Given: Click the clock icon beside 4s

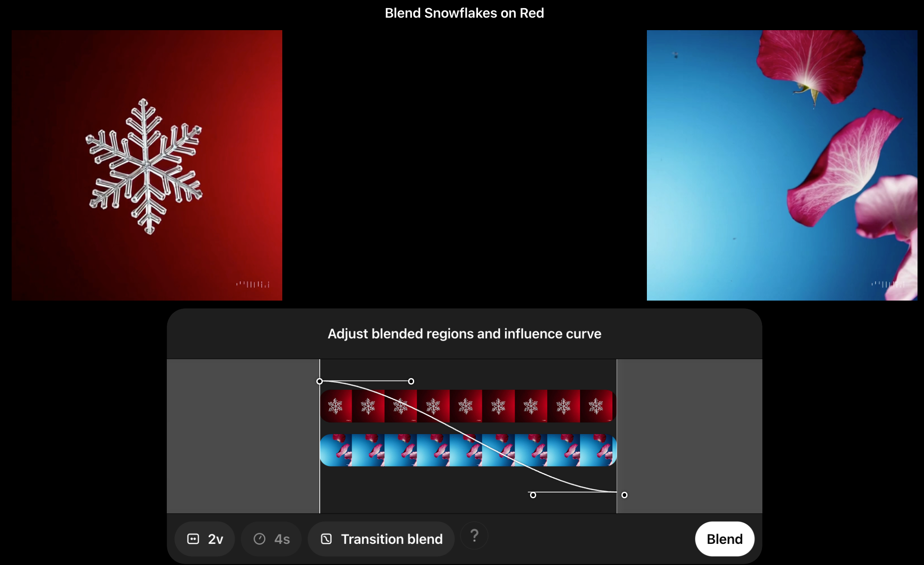Looking at the screenshot, I should point(259,539).
